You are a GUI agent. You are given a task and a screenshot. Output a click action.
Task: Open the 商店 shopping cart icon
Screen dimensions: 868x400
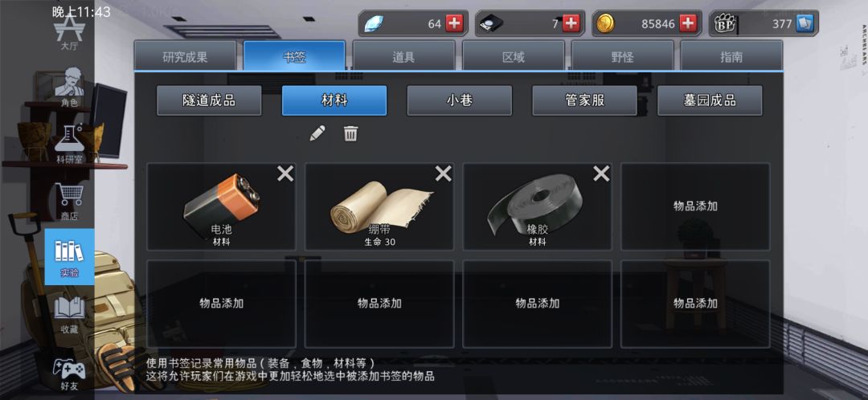pyautogui.click(x=69, y=202)
